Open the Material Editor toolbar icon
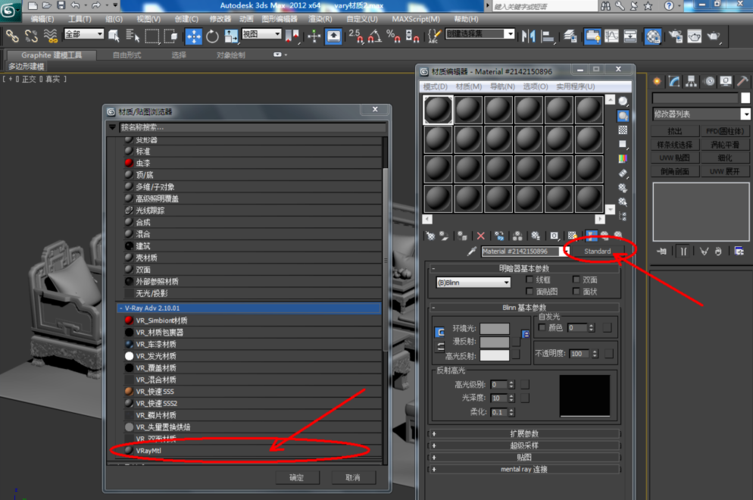Image resolution: width=753 pixels, height=500 pixels. 653,37
